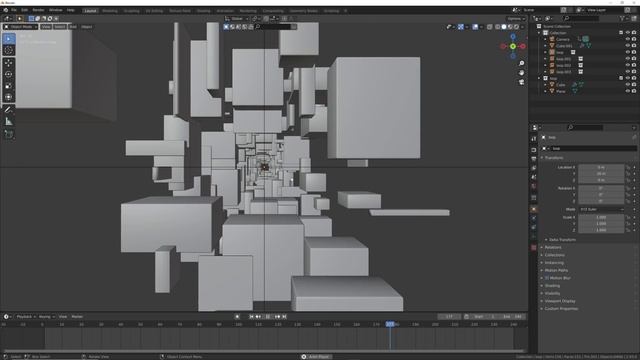Viewport: 640px width, 360px height.
Task: Switch to the Animation workspace tab
Action: (x=225, y=11)
